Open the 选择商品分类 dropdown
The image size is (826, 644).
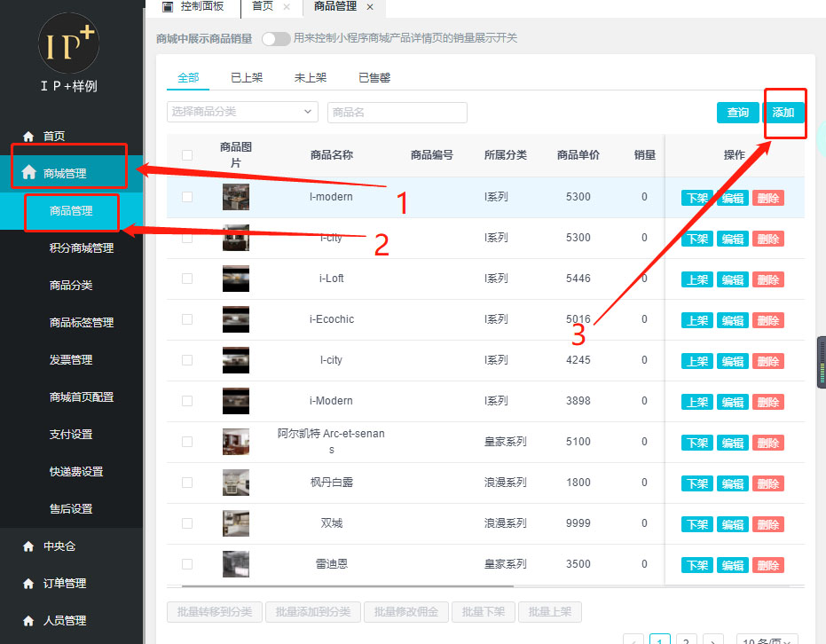click(241, 112)
